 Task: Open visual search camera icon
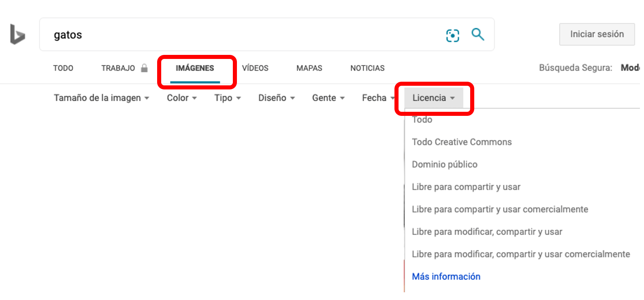pyautogui.click(x=452, y=35)
